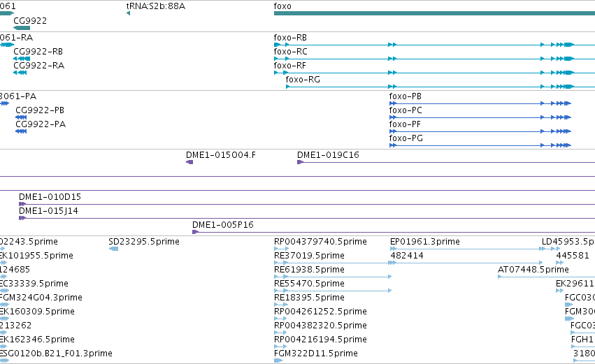Click the RE18395.5prime EST label
Screen dimensions: 595x364
[x=309, y=298]
